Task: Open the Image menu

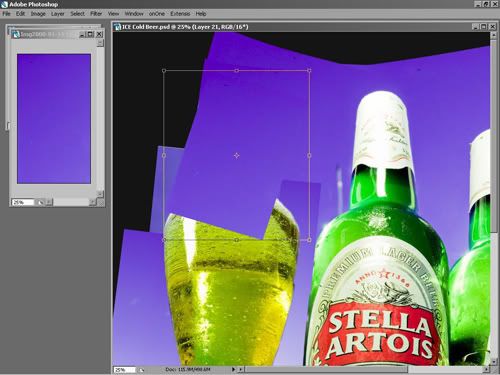Action: coord(38,14)
